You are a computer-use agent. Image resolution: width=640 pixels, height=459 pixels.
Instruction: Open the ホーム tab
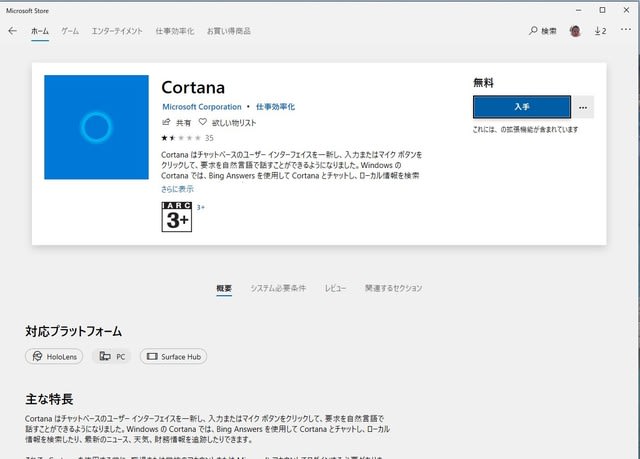[40, 31]
